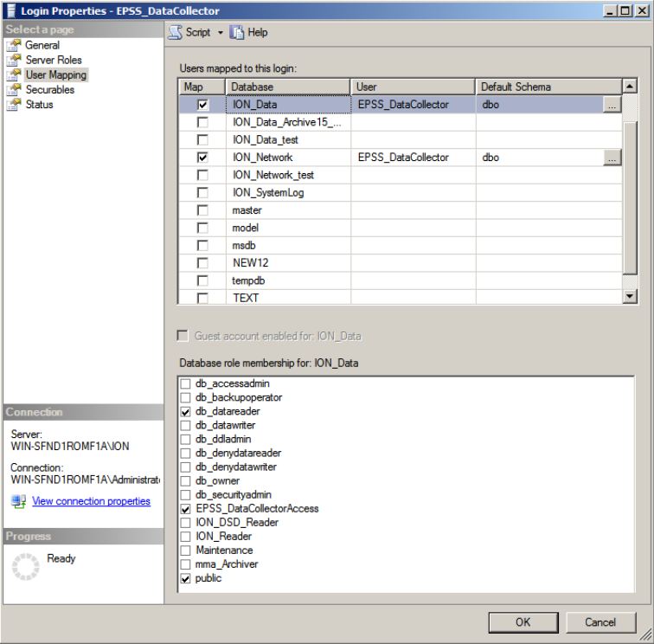The width and height of the screenshot is (654, 644).
Task: Uncheck Map for ION_Network database
Action: 202,158
